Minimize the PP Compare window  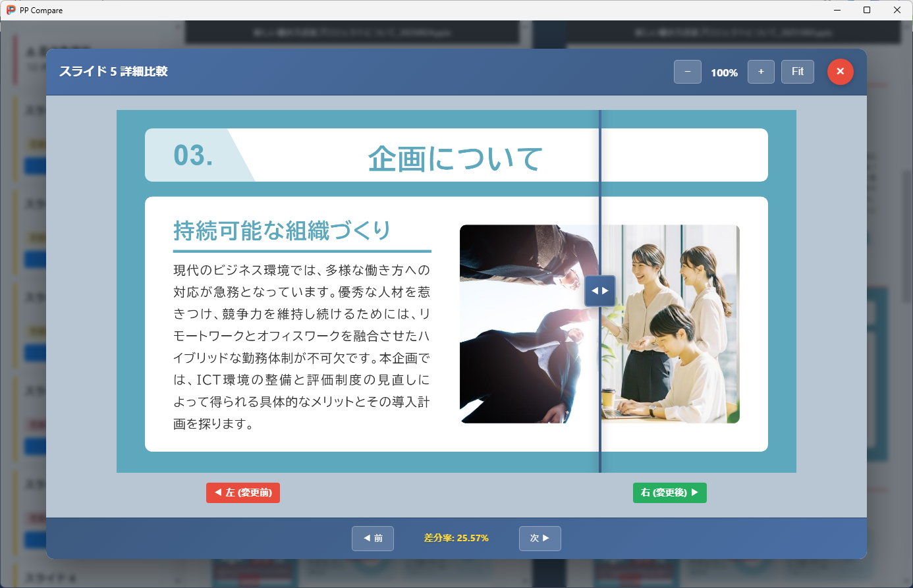pos(837,10)
